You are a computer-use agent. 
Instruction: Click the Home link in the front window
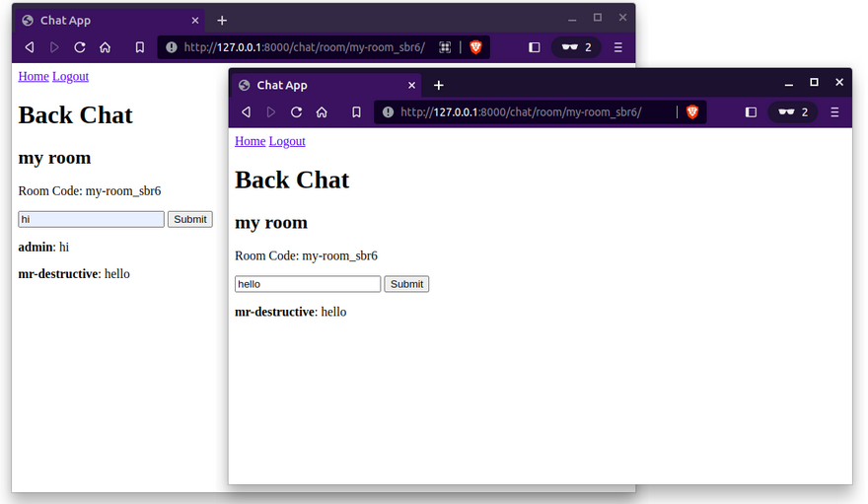pos(250,141)
